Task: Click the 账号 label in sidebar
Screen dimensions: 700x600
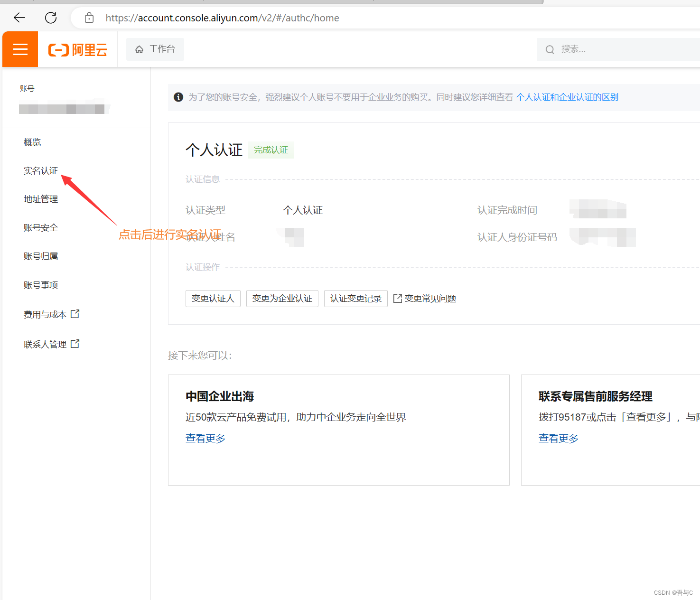Action: click(27, 89)
